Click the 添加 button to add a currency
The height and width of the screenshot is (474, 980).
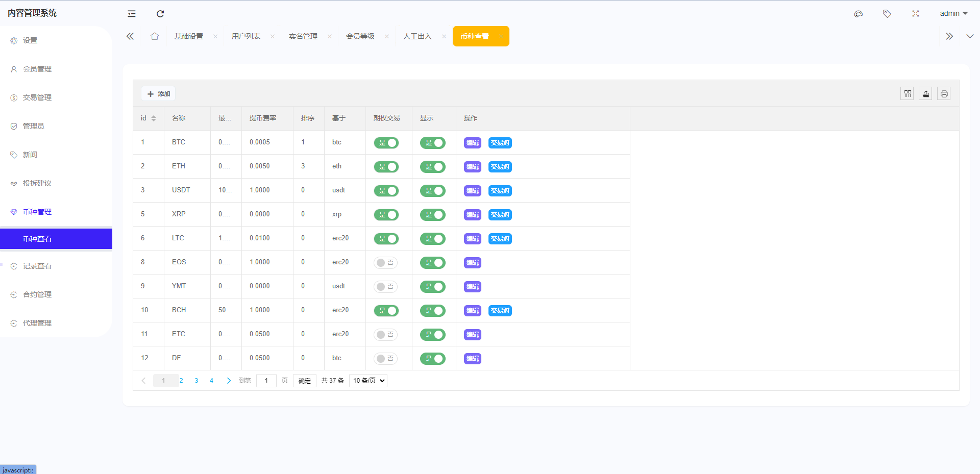(x=158, y=93)
